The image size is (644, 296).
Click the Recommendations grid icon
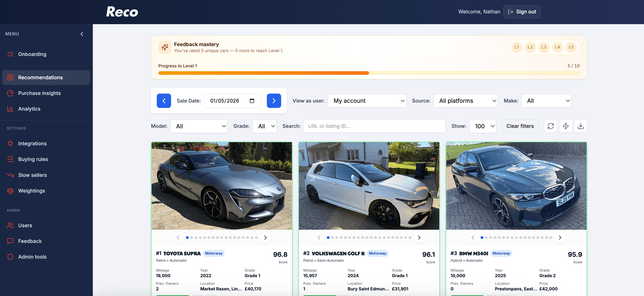10,77
